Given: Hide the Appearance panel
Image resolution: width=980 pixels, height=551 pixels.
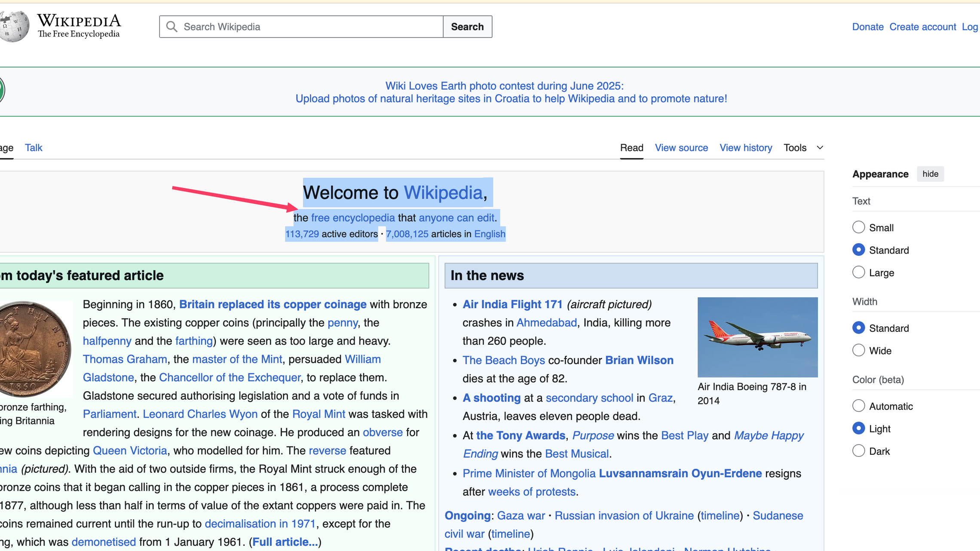Looking at the screenshot, I should click(x=930, y=174).
